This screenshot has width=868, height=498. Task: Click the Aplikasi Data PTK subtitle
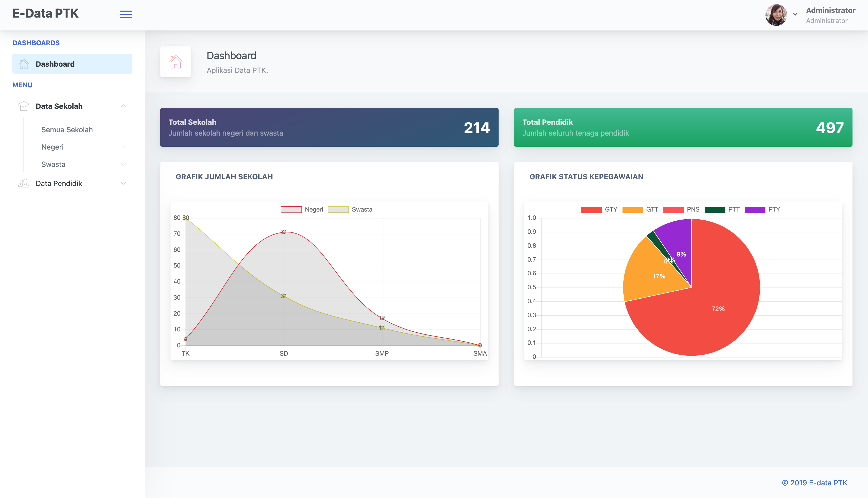237,70
